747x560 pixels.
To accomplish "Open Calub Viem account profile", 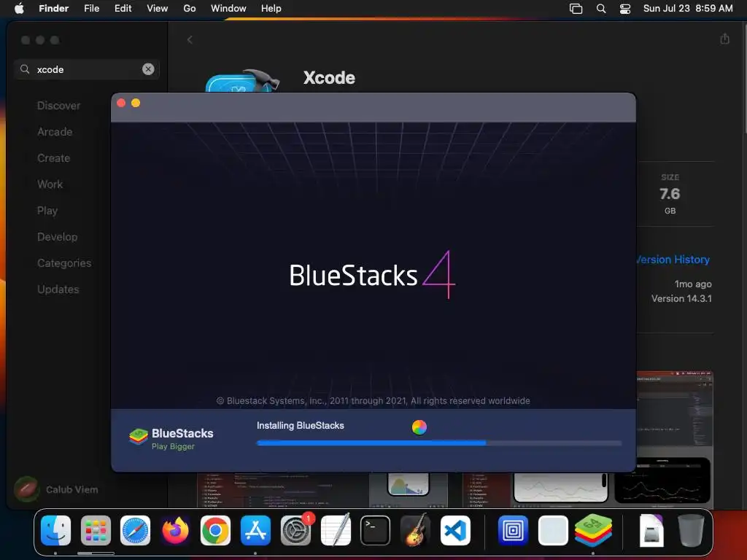I will point(56,489).
